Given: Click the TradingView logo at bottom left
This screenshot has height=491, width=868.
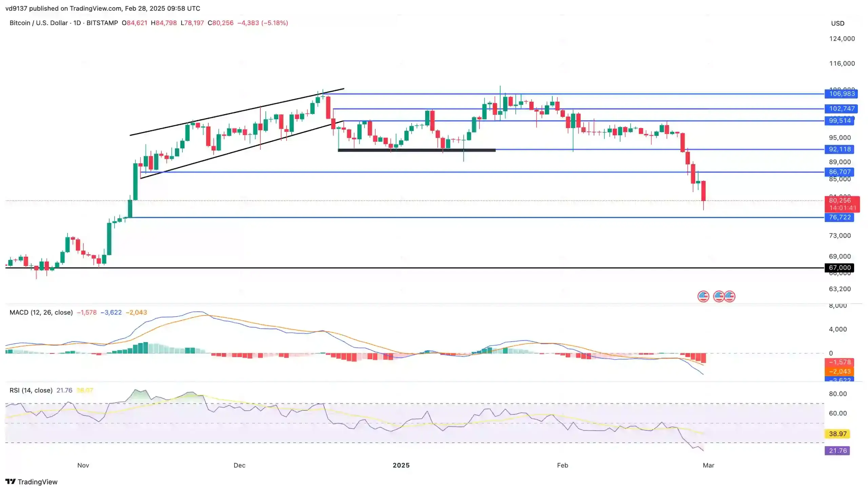Looking at the screenshot, I should [x=32, y=482].
